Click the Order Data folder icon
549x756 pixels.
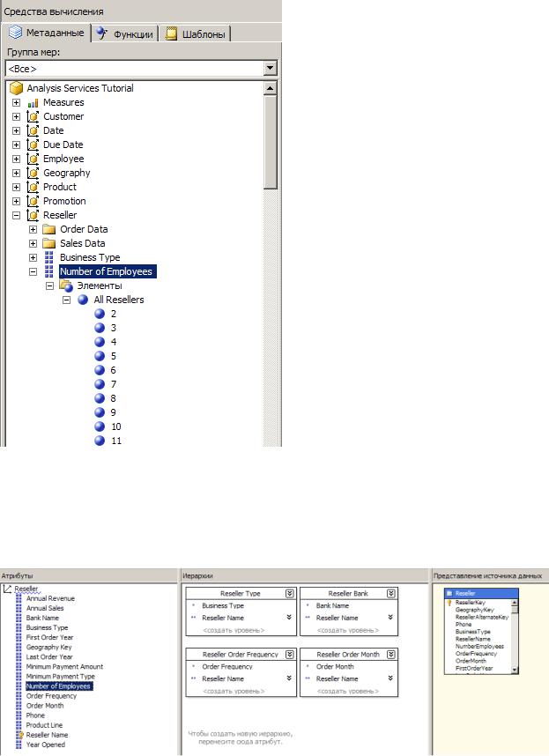49,229
